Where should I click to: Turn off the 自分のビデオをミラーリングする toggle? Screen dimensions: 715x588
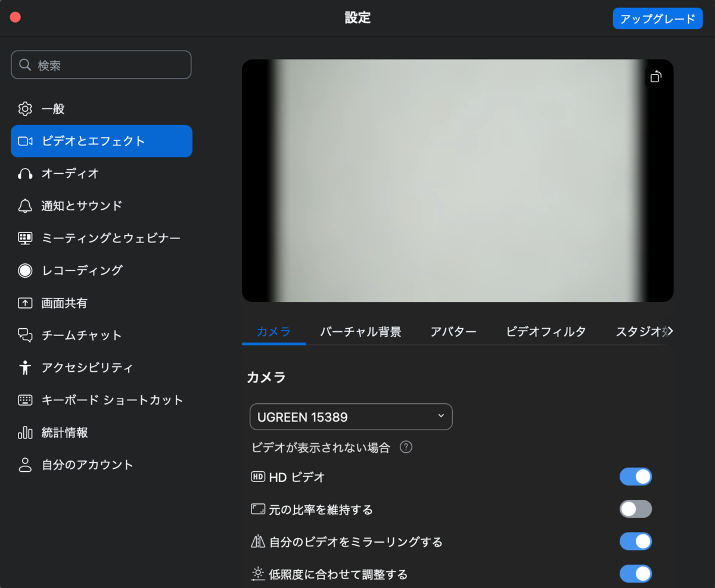point(636,541)
